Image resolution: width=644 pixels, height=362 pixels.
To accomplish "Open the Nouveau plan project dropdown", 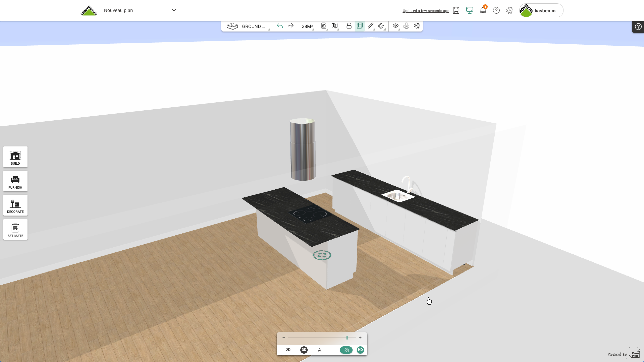I will tap(140, 10).
